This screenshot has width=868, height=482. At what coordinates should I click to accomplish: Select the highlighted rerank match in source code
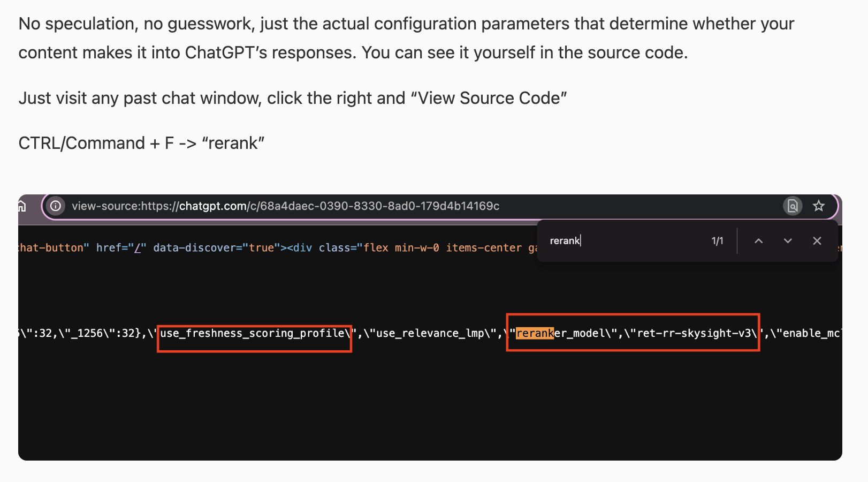(534, 333)
